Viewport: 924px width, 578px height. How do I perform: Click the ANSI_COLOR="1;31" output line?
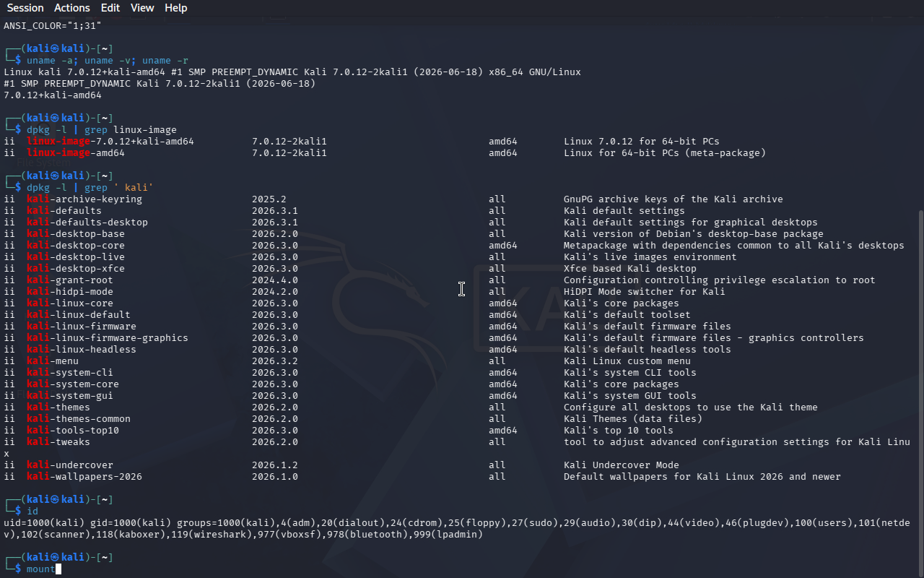53,26
